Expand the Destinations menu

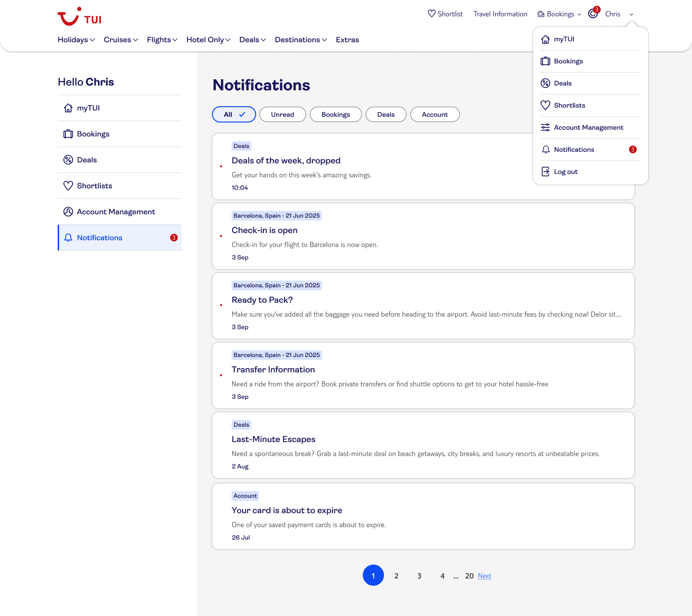pyautogui.click(x=301, y=40)
